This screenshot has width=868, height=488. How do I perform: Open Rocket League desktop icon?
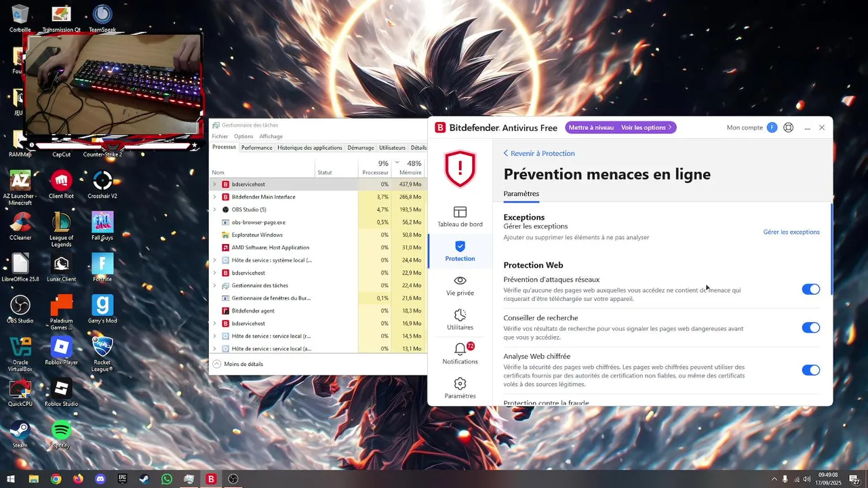[x=102, y=354]
